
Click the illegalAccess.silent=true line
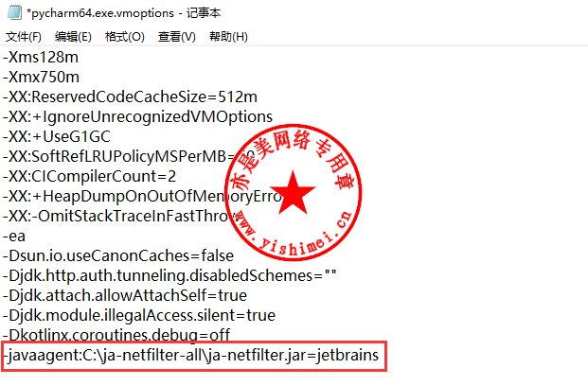(x=139, y=316)
